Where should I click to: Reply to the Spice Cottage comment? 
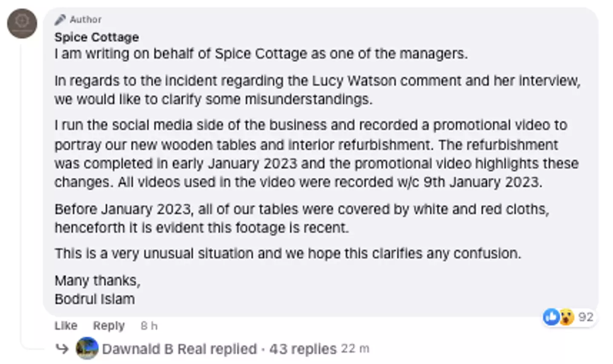coord(109,326)
